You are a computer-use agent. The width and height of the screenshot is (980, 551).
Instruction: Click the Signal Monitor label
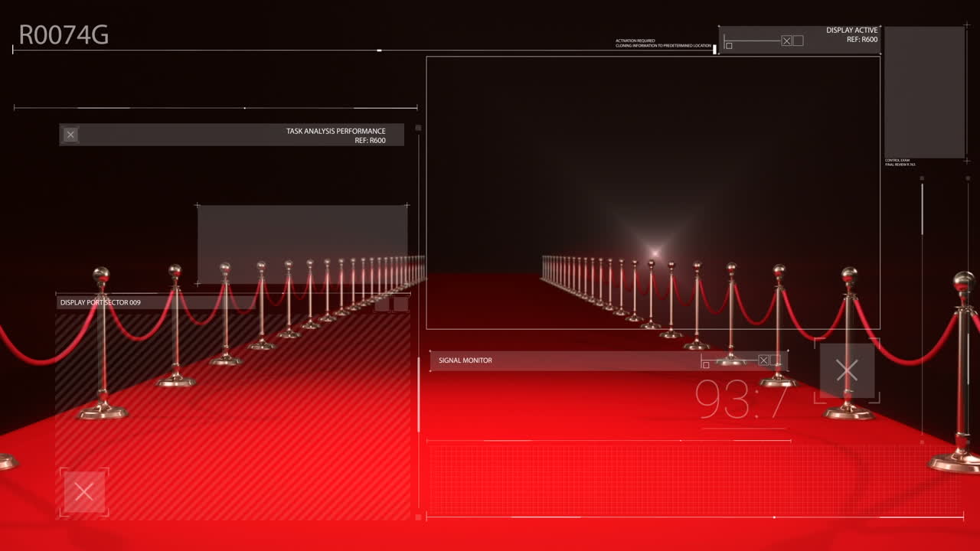click(465, 360)
